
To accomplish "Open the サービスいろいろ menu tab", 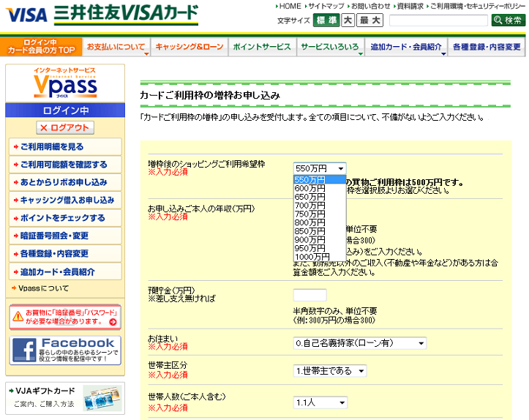I will tap(331, 47).
